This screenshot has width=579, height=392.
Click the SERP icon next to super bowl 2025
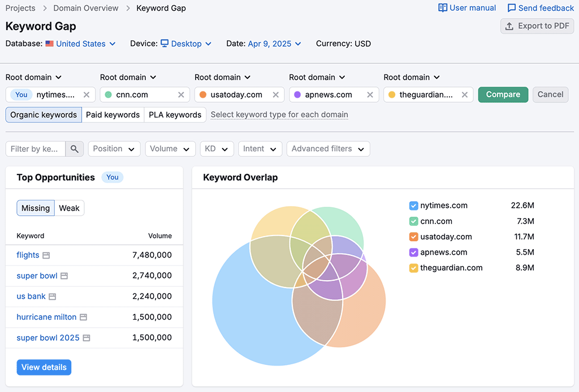[x=87, y=338]
